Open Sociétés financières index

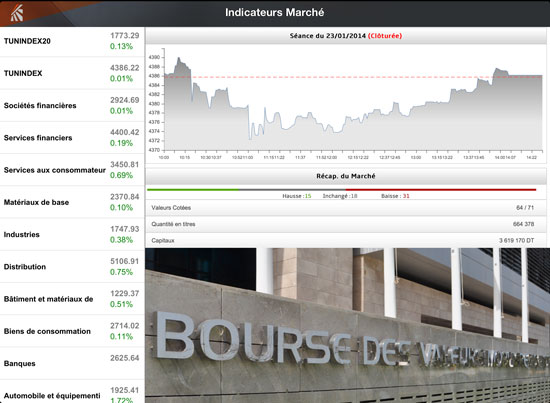click(x=72, y=105)
